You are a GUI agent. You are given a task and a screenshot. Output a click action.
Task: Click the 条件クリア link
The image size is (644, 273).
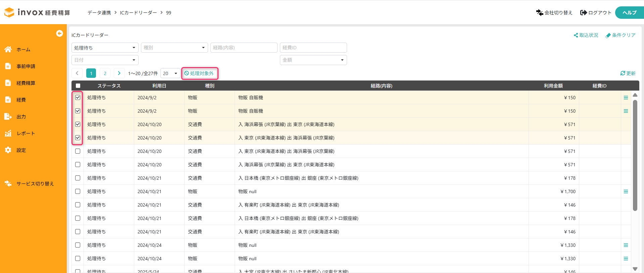[x=621, y=35]
